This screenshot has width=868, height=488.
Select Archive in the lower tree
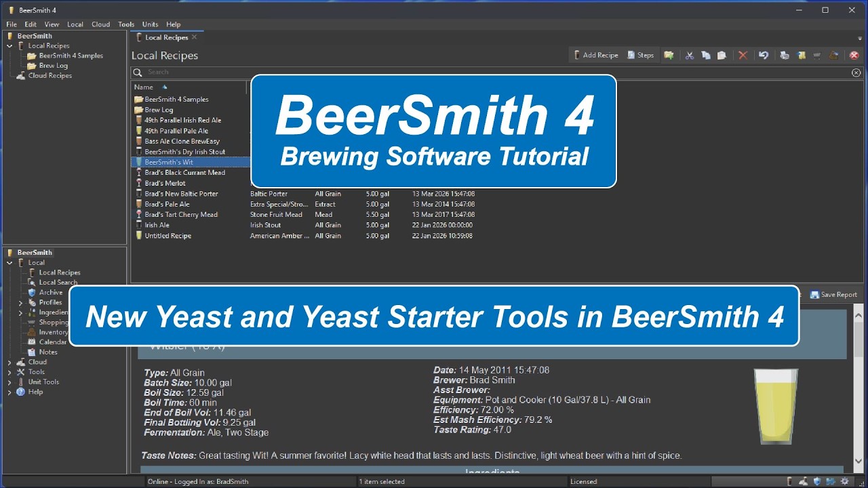point(51,292)
